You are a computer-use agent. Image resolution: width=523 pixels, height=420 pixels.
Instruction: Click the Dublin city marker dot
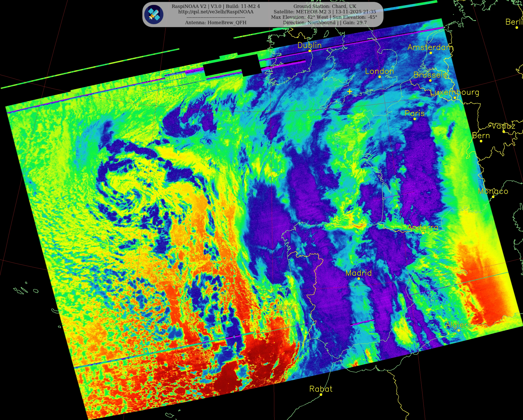[309, 51]
